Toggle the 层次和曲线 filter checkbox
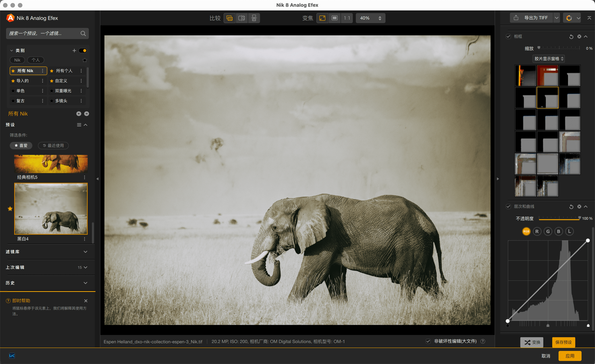Image resolution: width=595 pixels, height=364 pixels. (508, 206)
